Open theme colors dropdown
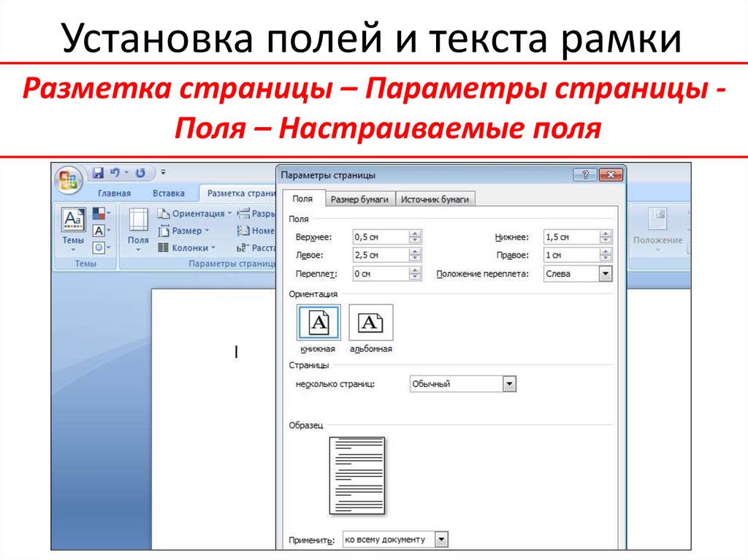This screenshot has height=560, width=748. 101,213
